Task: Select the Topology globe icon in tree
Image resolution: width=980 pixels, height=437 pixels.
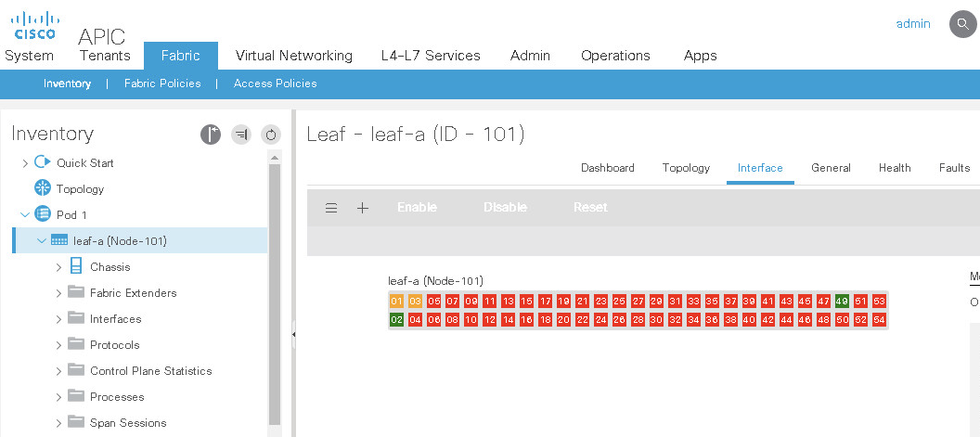Action: tap(42, 188)
